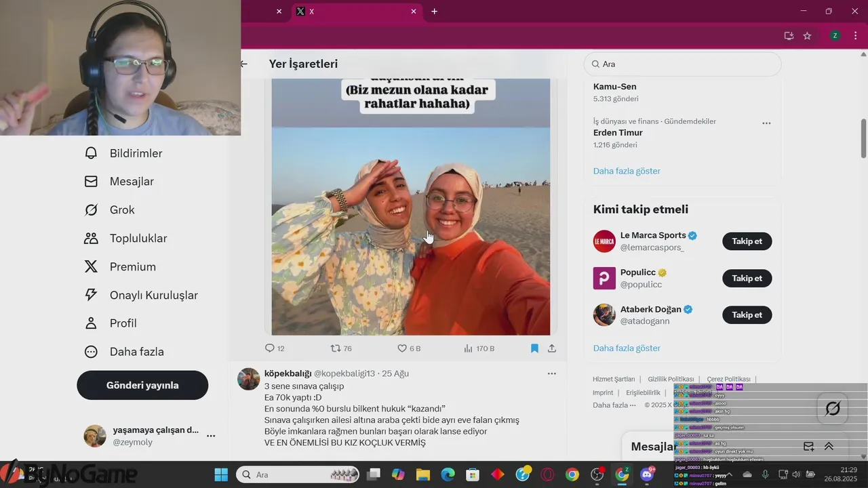Image resolution: width=868 pixels, height=488 pixels.
Task: Compose new message in Mesajlar drawer
Action: pyautogui.click(x=808, y=446)
